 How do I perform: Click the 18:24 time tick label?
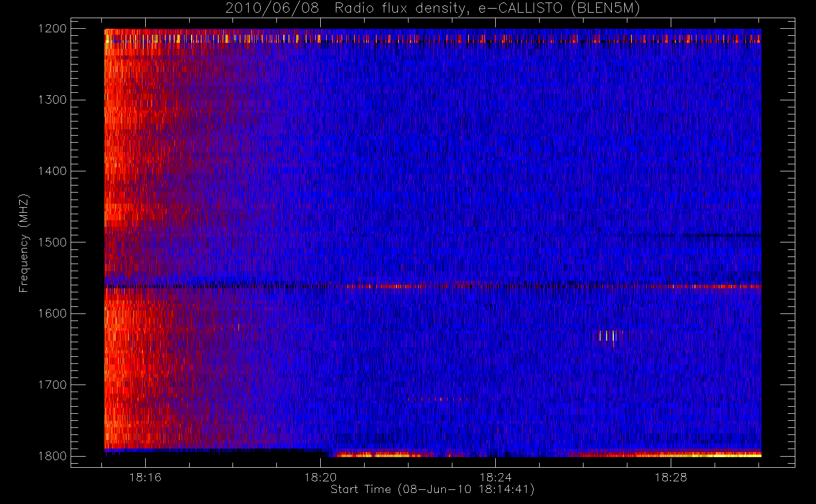tap(495, 477)
